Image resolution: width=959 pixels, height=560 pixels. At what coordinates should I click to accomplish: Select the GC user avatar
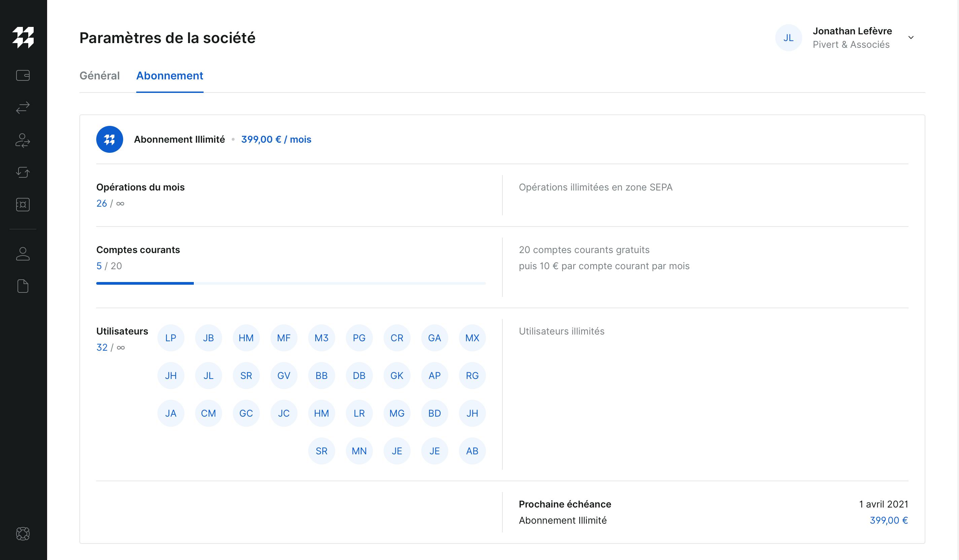point(246,413)
